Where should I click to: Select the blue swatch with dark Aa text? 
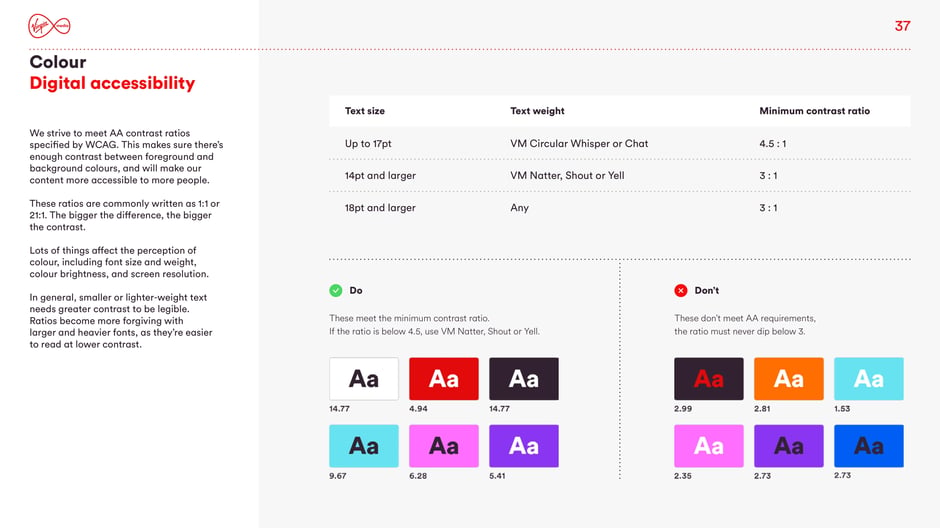coord(869,446)
